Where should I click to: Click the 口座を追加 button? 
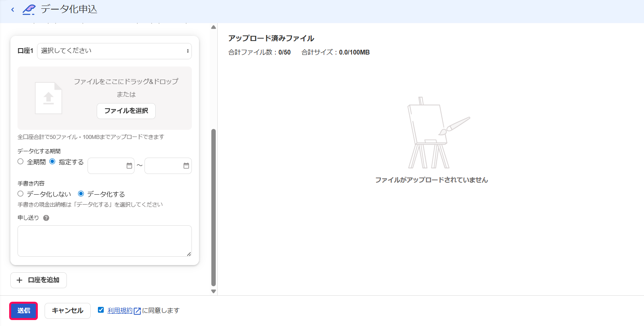pos(39,280)
